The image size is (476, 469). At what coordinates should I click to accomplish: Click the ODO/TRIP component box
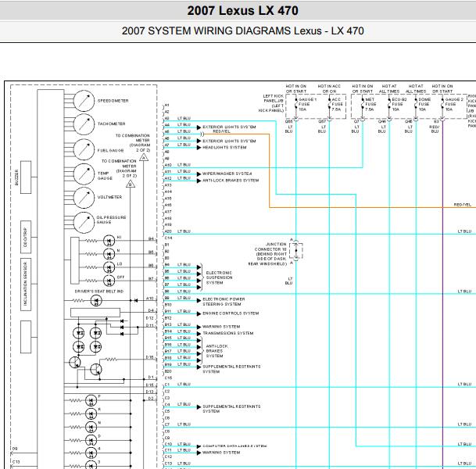26,237
